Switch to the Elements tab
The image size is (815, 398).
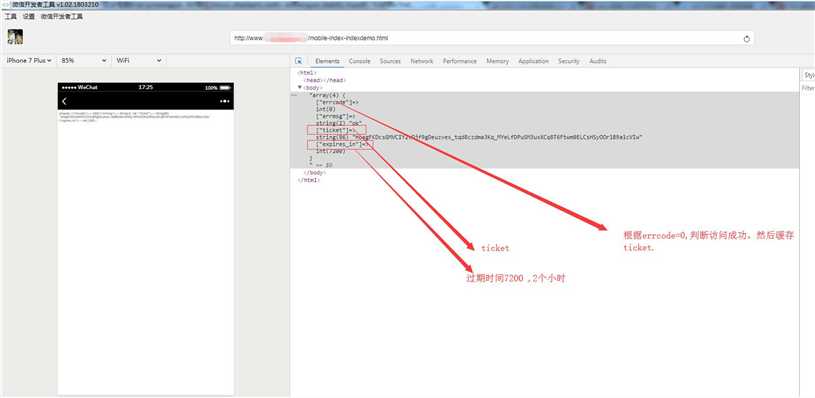[x=327, y=61]
